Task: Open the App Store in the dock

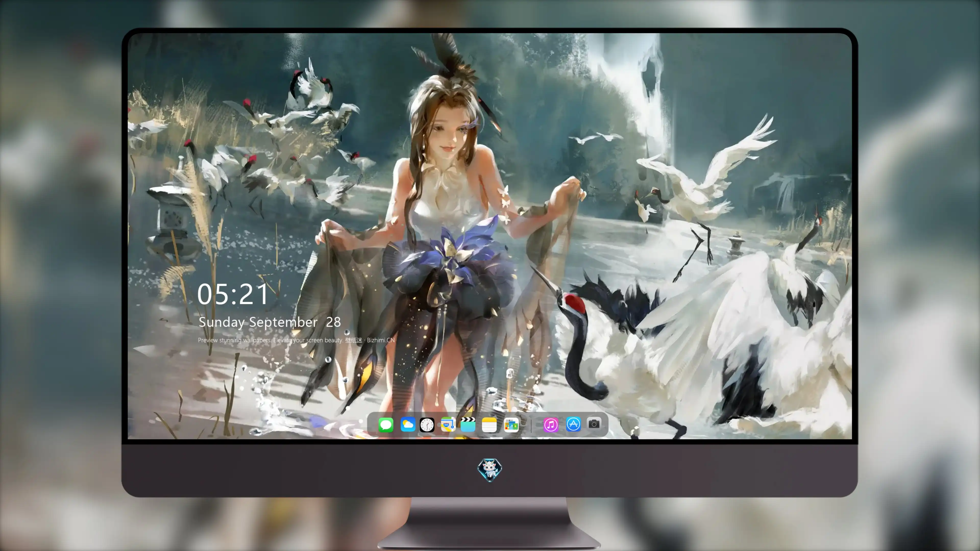Action: click(573, 424)
